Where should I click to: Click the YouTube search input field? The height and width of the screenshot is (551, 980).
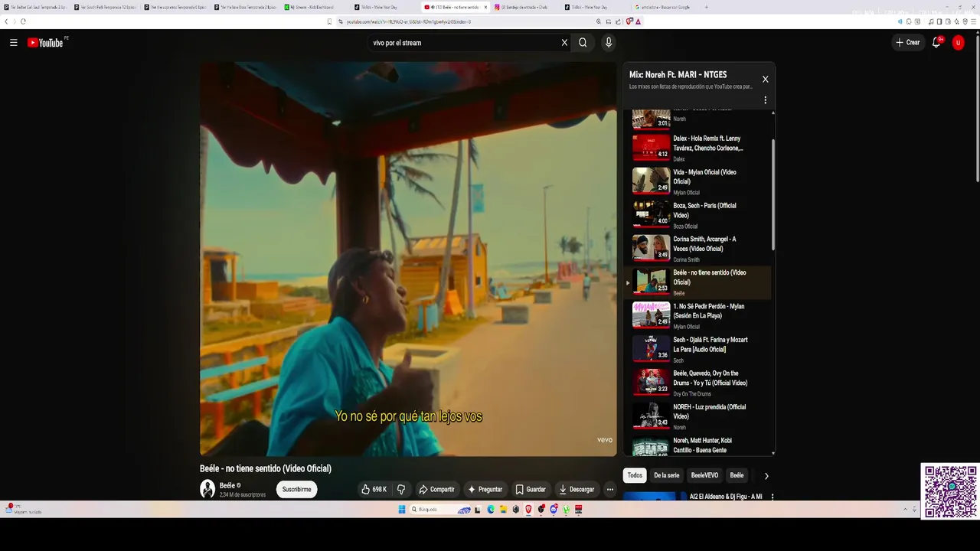(463, 43)
